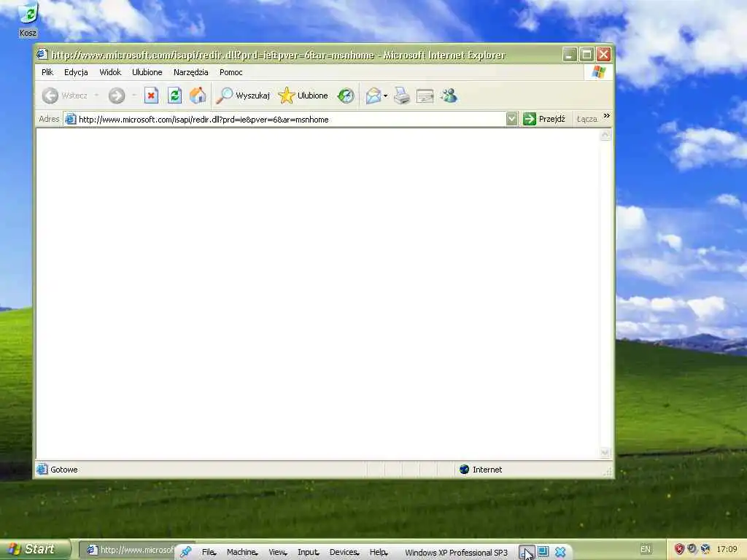Click the tray icon next to the clock
The image size is (747, 560).
pyautogui.click(x=705, y=549)
